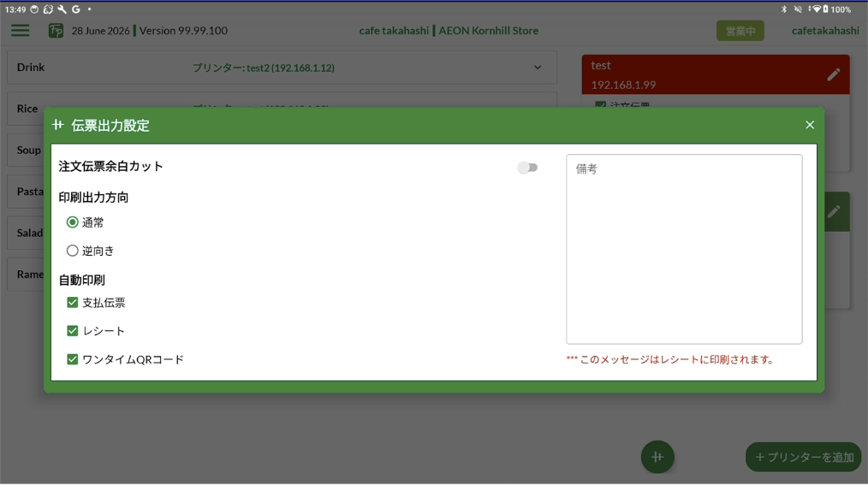Screen dimensions: 868x485
Task: Click プリンターを追加 button
Action: 804,458
